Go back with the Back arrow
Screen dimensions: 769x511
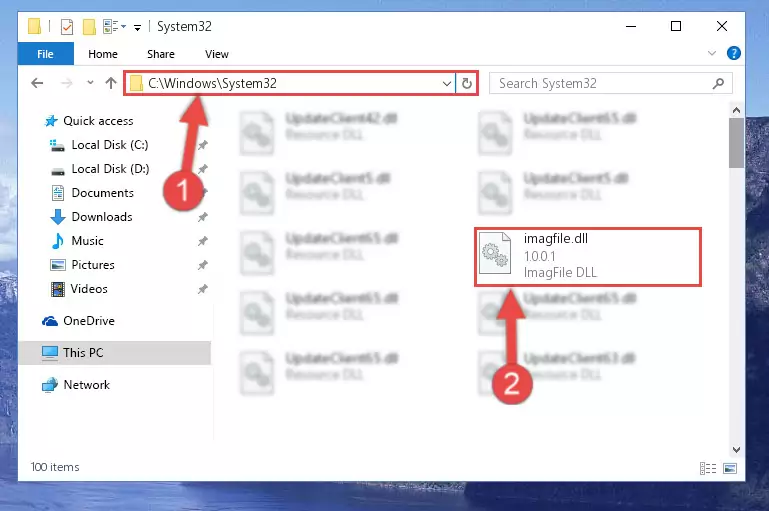[x=37, y=83]
